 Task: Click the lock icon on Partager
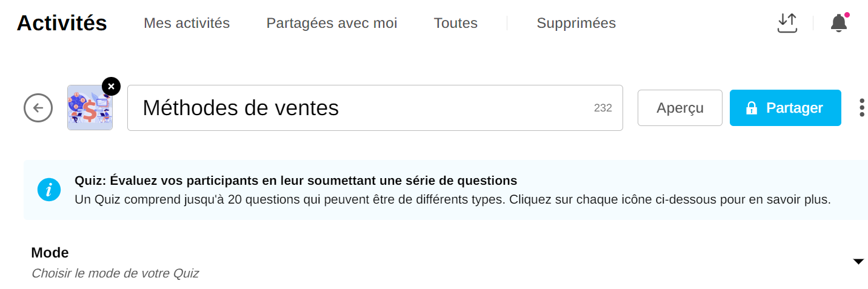tap(752, 108)
